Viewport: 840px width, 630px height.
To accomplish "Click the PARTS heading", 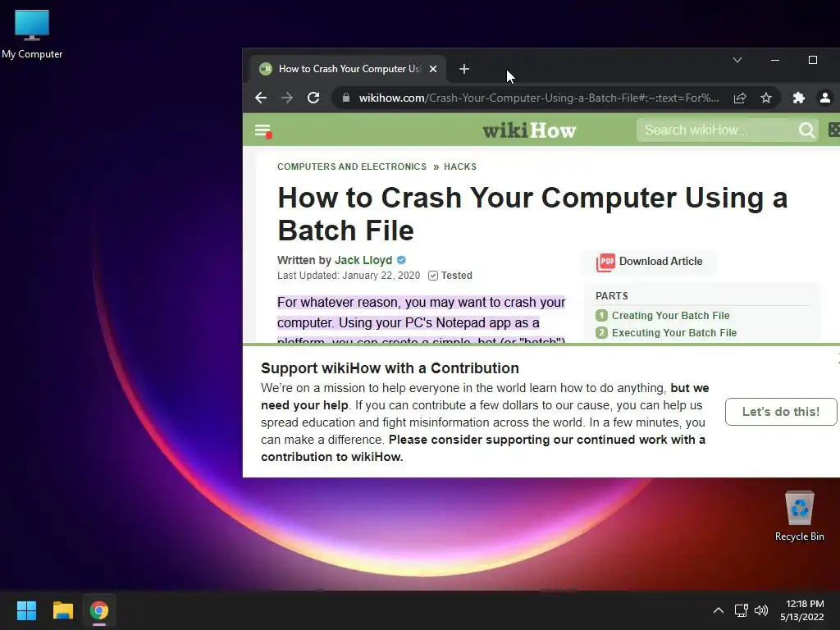I will pyautogui.click(x=612, y=295).
